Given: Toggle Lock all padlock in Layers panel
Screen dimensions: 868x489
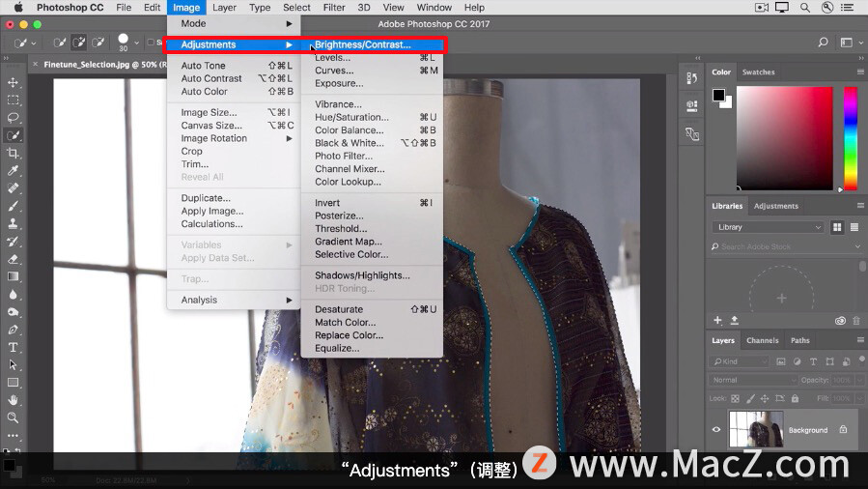Looking at the screenshot, I should click(x=795, y=398).
